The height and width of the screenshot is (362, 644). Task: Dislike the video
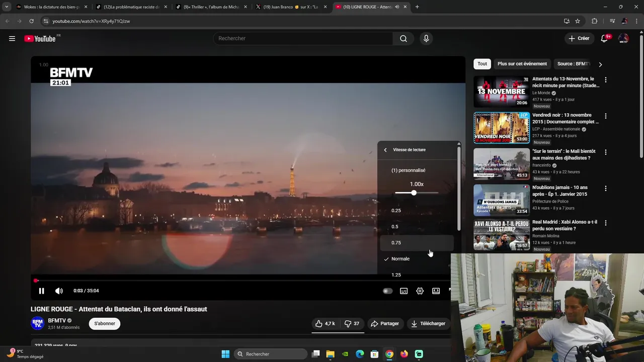pos(352,323)
